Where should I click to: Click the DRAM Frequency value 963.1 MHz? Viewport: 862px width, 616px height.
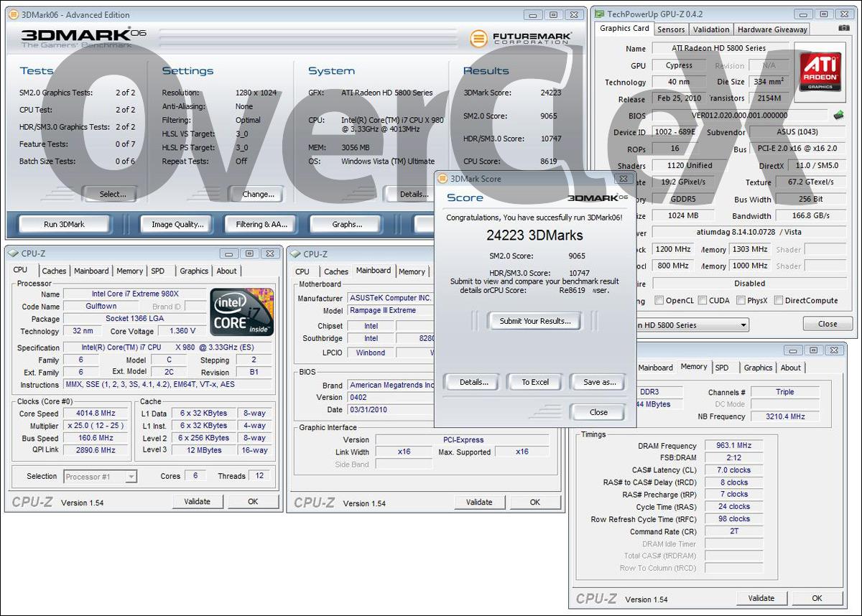(x=733, y=446)
